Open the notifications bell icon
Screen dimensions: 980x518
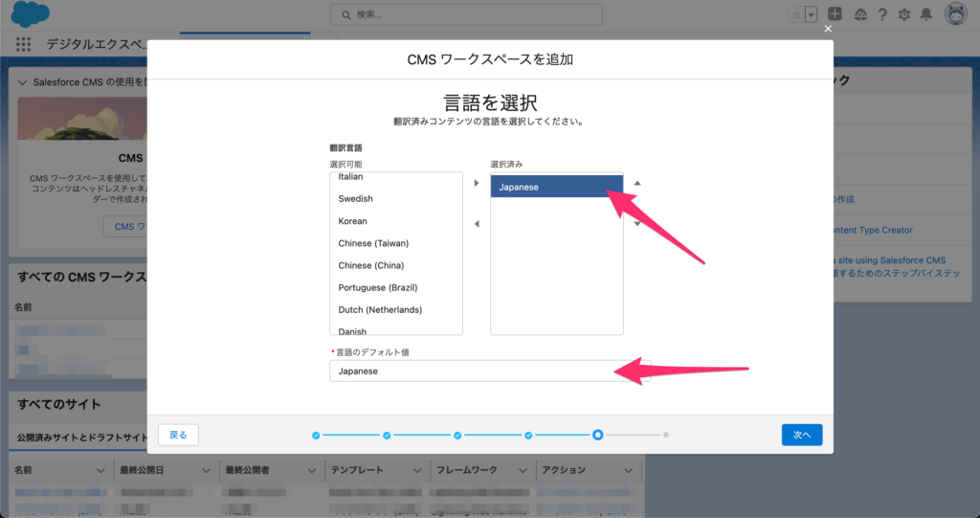pos(926,14)
